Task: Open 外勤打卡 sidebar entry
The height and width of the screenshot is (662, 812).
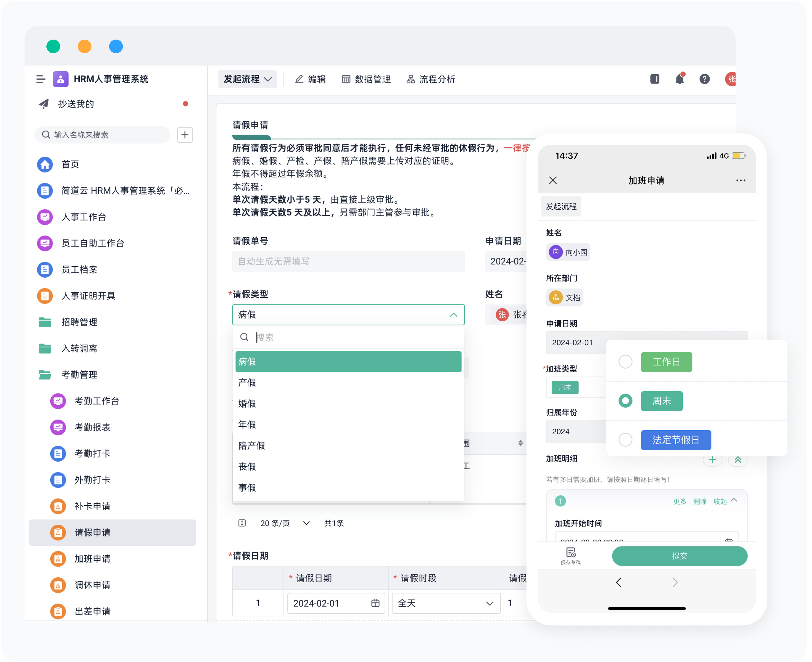Action: [x=92, y=480]
